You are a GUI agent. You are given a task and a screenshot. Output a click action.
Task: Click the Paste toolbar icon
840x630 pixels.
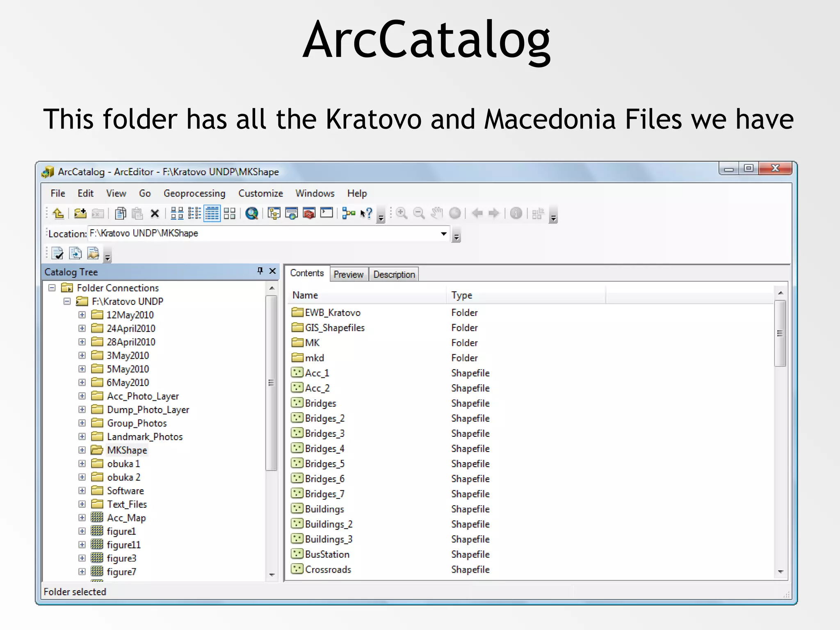point(137,213)
